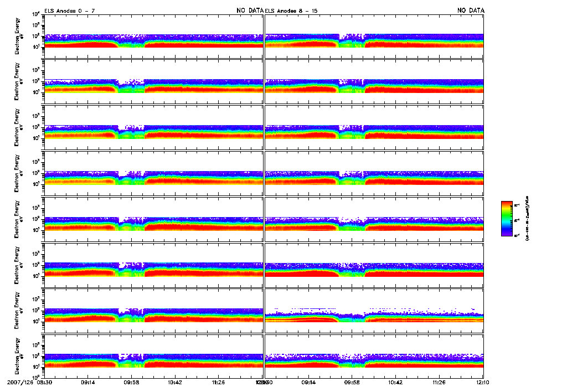Screen dimensions: 567x392
Task: Click the "10:42" tick label under Anodes 0 - 7 column
Action: click(174, 382)
